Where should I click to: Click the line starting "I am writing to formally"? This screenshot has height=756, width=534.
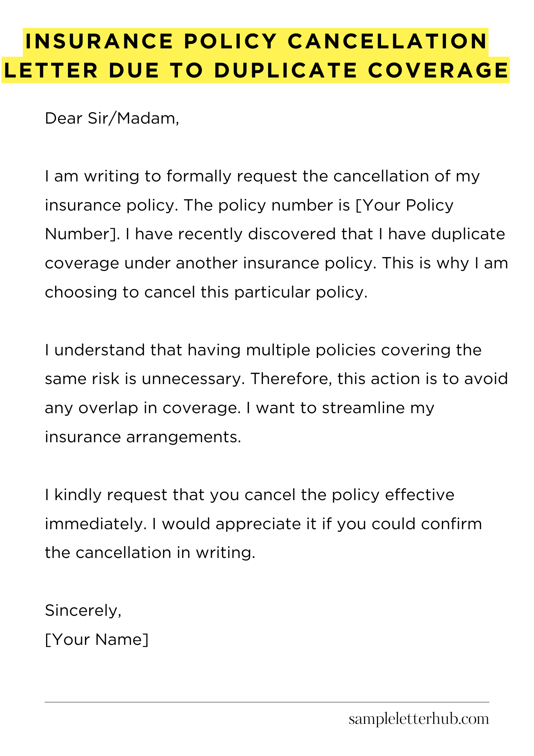tap(262, 177)
